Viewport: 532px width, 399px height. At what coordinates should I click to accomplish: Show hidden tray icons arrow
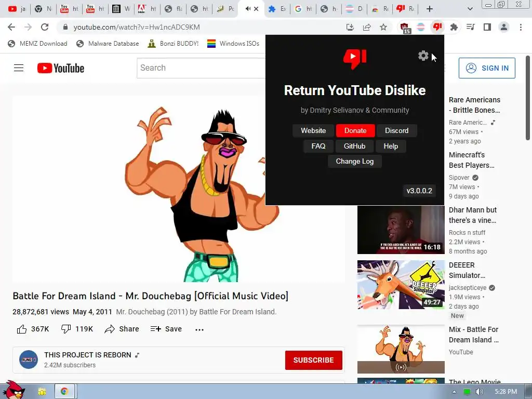tap(454, 392)
